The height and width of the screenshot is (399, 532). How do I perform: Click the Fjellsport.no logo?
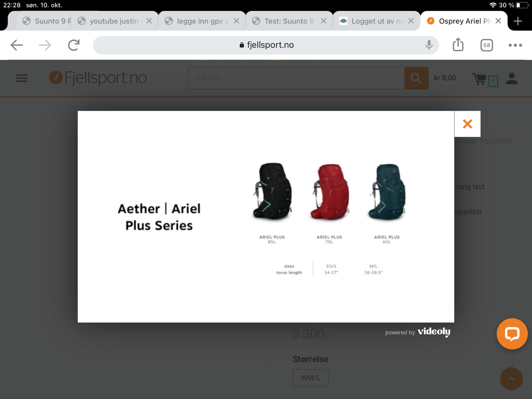pos(98,78)
